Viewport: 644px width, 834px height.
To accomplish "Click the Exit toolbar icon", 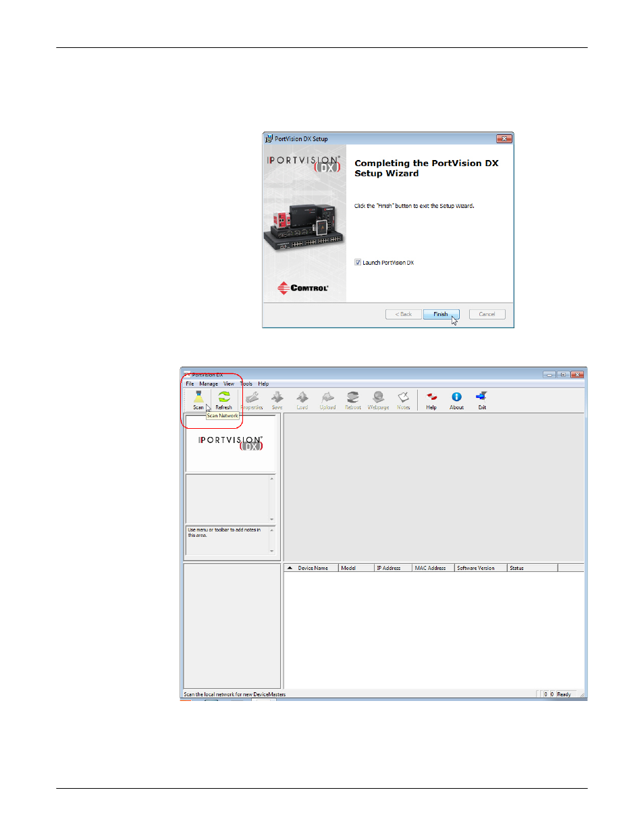I will tap(482, 400).
